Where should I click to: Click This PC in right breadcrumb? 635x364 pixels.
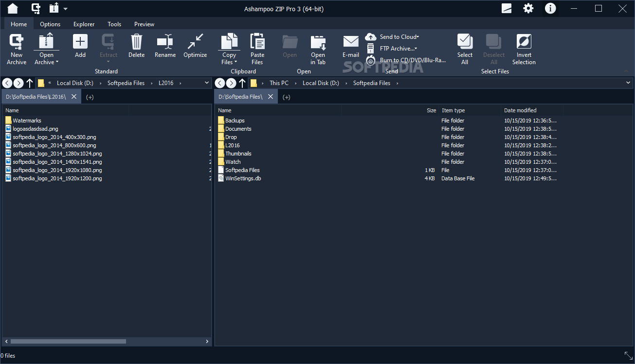tap(279, 83)
